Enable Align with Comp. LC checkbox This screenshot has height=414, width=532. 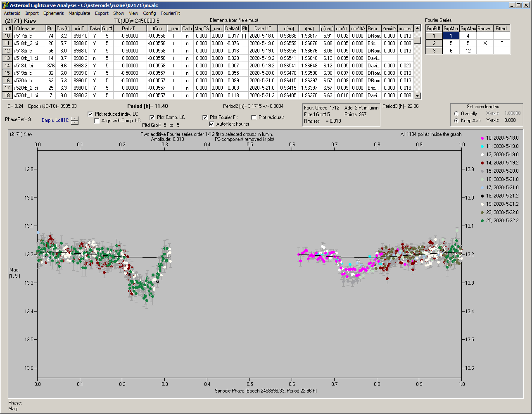coord(97,121)
